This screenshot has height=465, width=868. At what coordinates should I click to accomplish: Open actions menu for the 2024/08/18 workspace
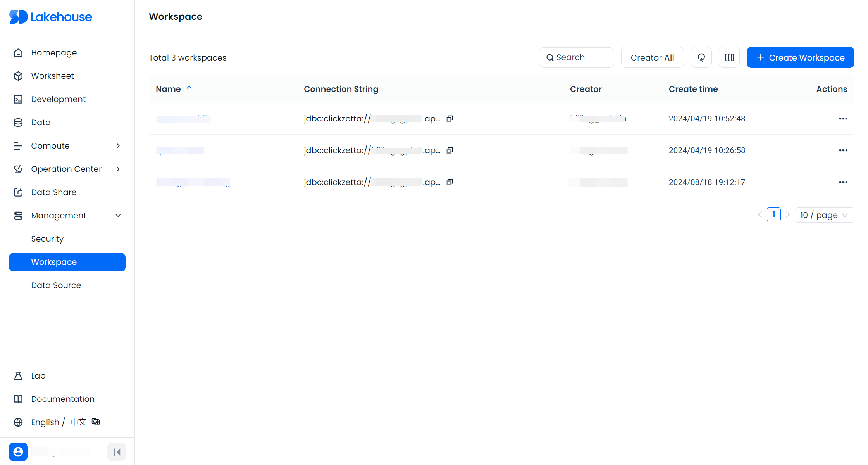843,182
